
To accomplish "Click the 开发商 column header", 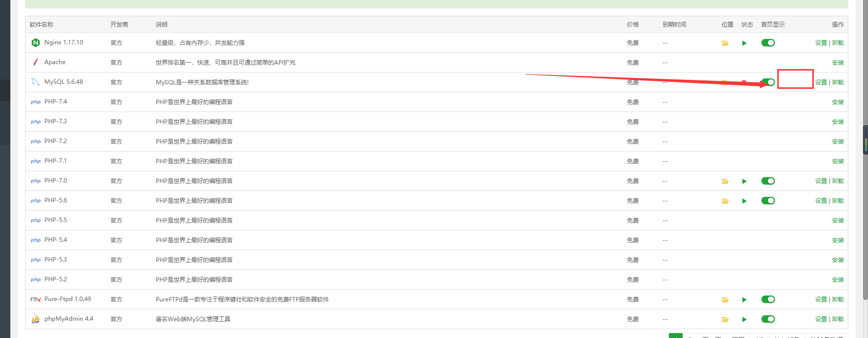I will [119, 25].
